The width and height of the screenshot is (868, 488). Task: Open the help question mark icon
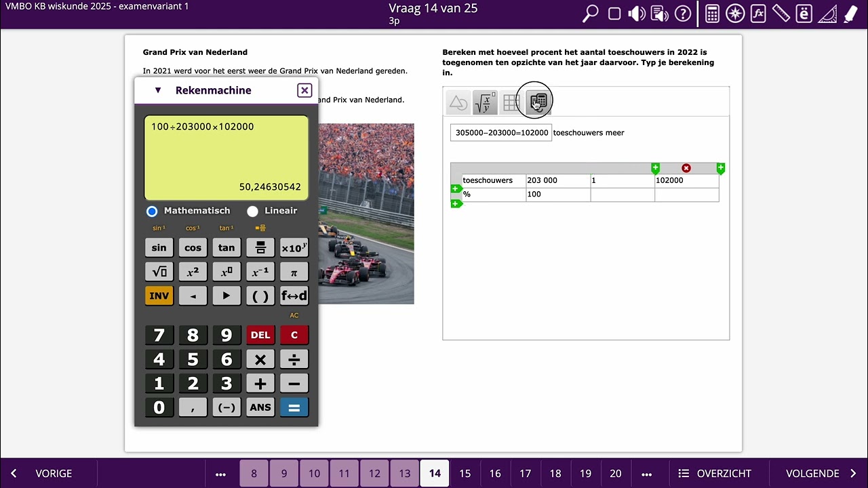683,14
